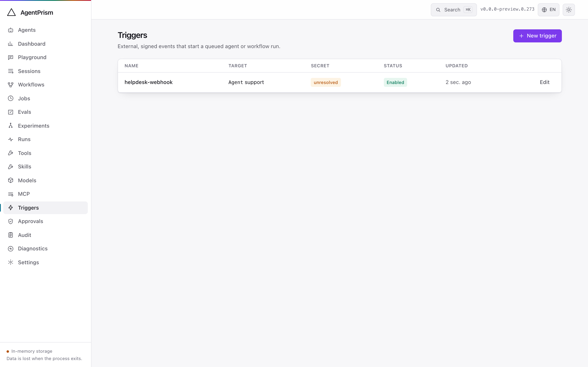588x367 pixels.
Task: Click the Models cube icon
Action: pyautogui.click(x=11, y=180)
